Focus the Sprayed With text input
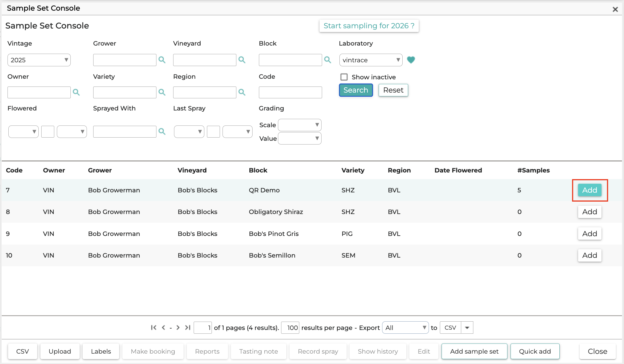This screenshot has height=364, width=624. click(x=125, y=132)
